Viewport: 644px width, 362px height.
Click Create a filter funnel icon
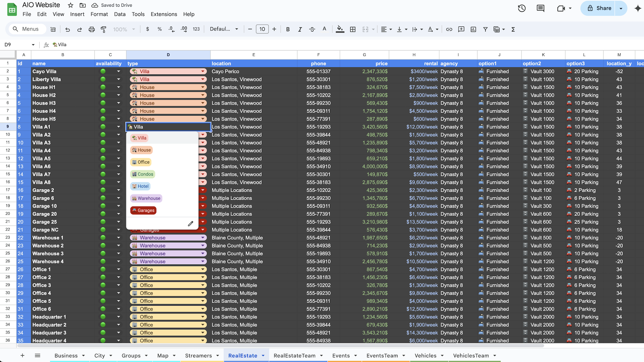tap(485, 29)
